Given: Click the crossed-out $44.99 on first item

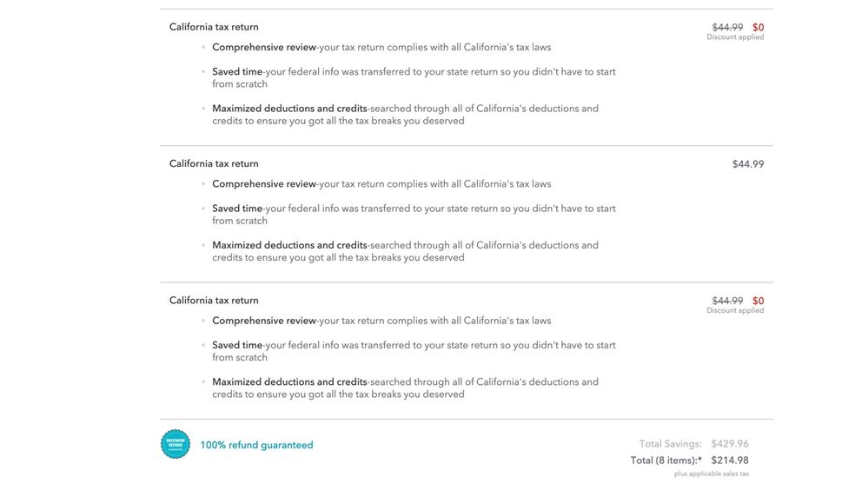Looking at the screenshot, I should pyautogui.click(x=727, y=27).
